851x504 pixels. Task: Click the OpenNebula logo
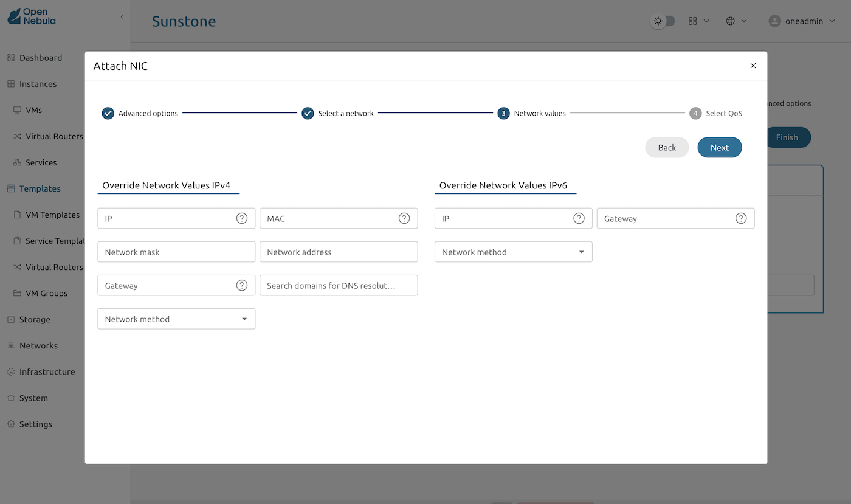pos(30,16)
